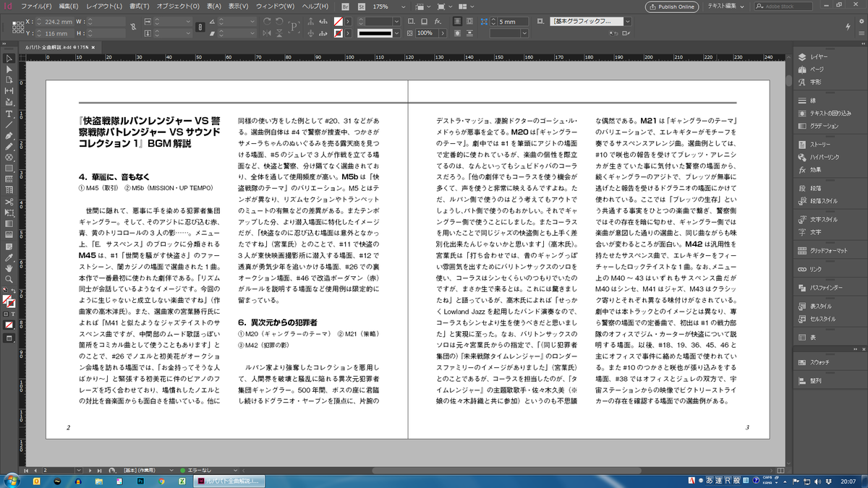Screen dimensions: 868x488
Task: Close the document tab ルパパト全曲解説.indd
Action: pos(93,47)
